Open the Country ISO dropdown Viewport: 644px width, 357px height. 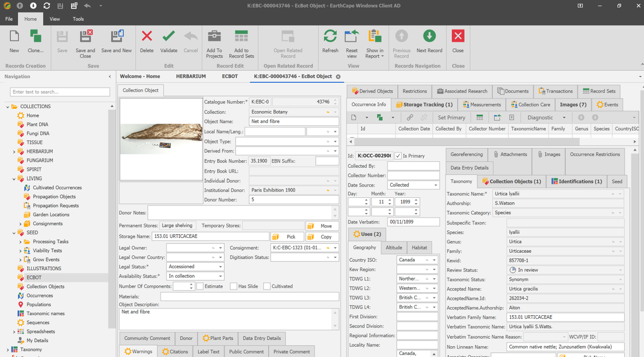click(x=435, y=259)
